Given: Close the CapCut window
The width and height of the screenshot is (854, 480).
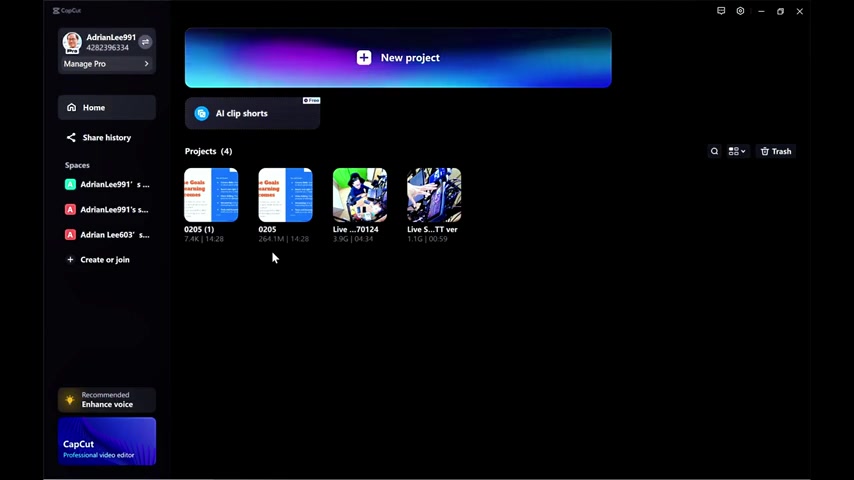Looking at the screenshot, I should (800, 11).
